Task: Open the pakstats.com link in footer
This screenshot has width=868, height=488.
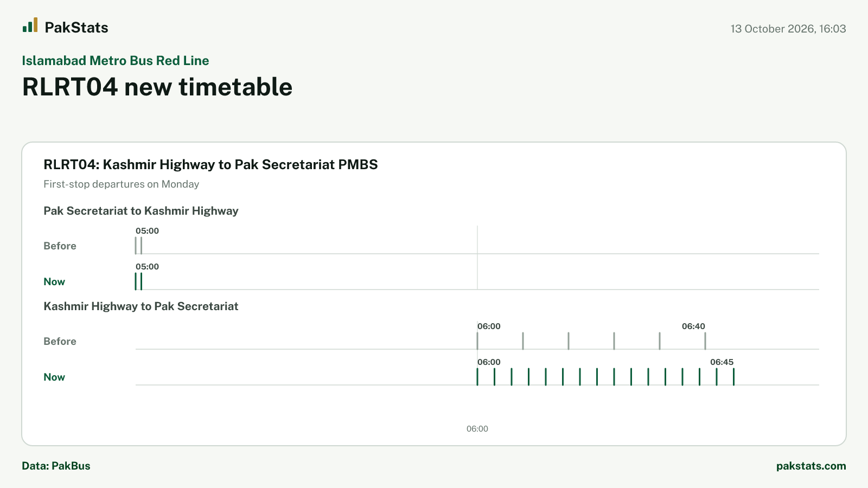Action: (x=811, y=466)
